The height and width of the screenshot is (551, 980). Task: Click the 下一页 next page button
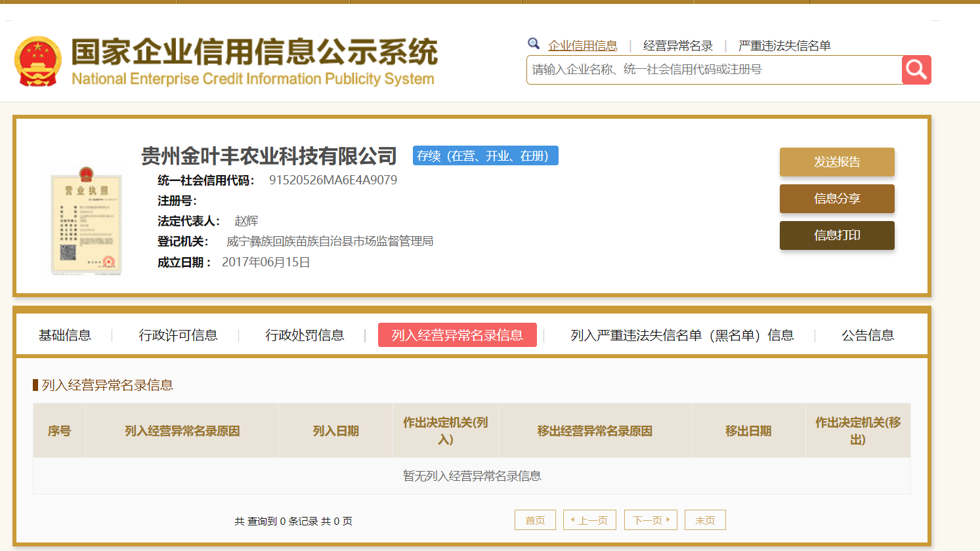(650, 520)
